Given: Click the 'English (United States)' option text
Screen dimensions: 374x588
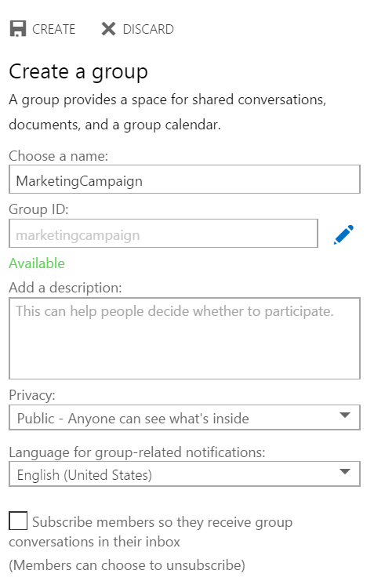Looking at the screenshot, I should coord(85,475).
